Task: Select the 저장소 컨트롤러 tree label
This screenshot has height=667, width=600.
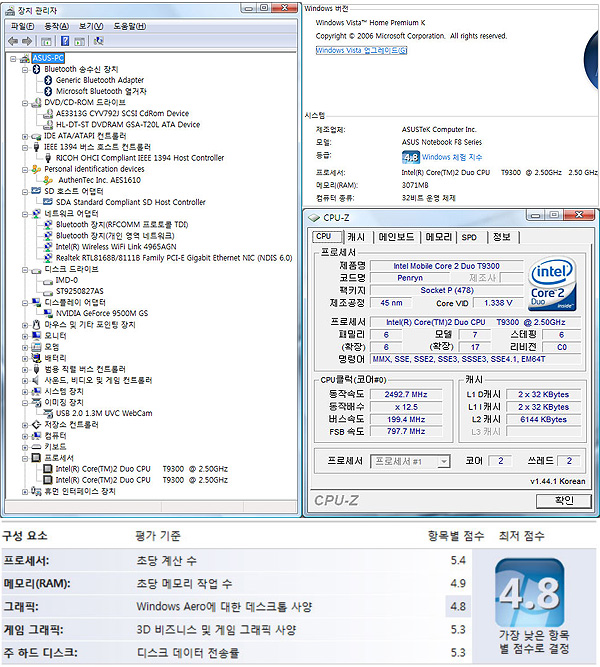Action: point(71,425)
